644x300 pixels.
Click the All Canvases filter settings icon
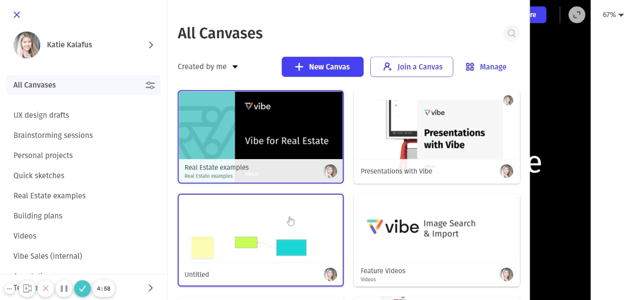coord(150,85)
